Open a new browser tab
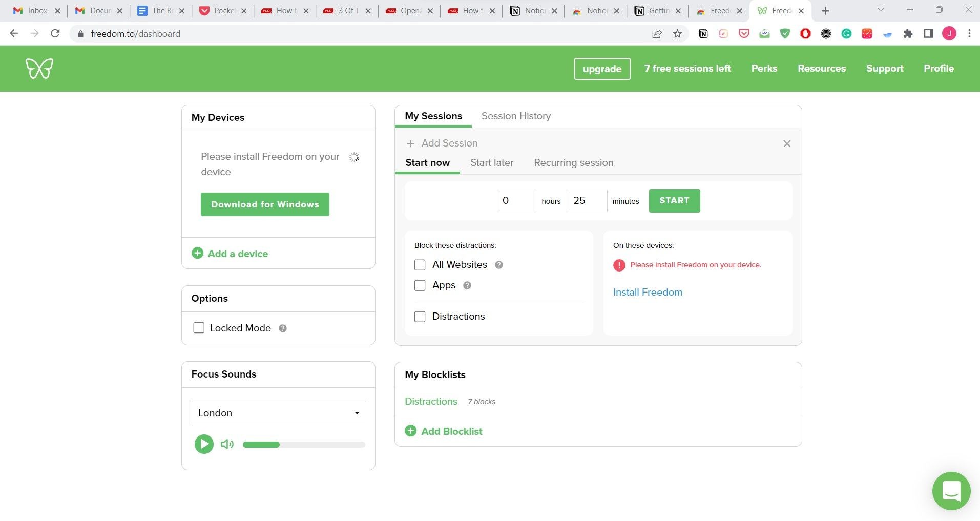The width and height of the screenshot is (980, 521). click(825, 11)
